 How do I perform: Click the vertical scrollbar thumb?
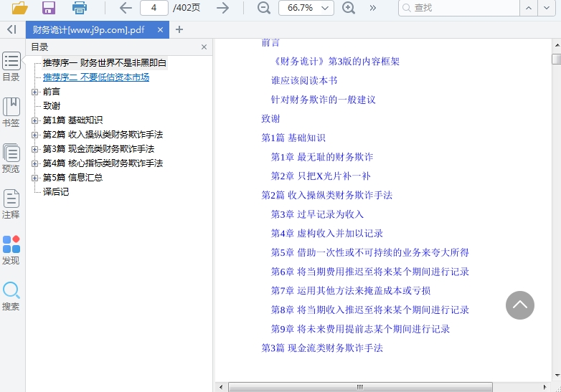click(557, 59)
